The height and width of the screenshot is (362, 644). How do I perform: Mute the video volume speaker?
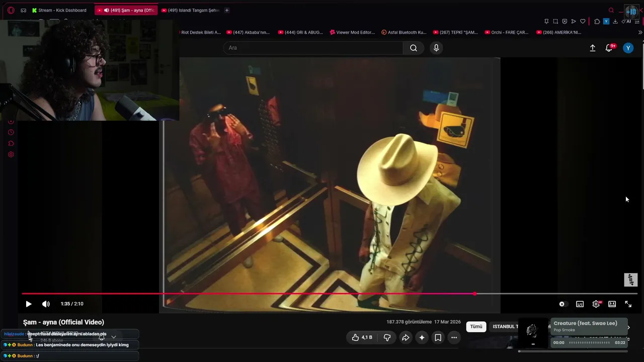coord(46,304)
